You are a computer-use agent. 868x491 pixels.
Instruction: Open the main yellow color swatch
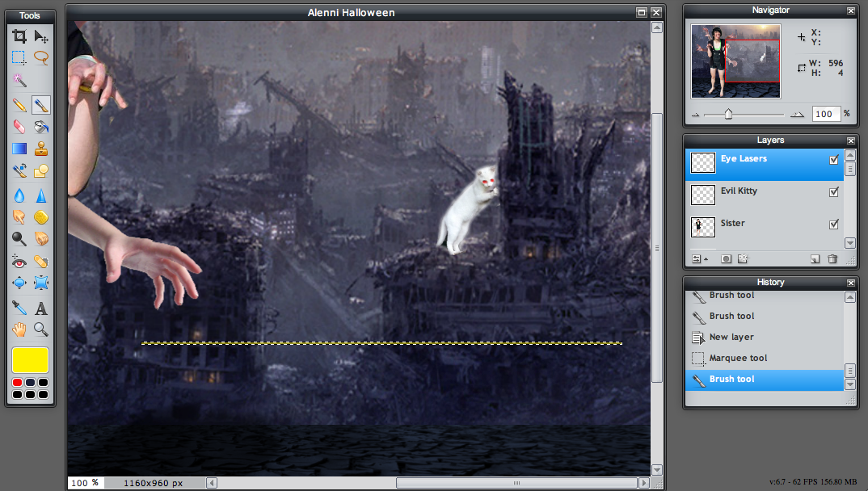[x=31, y=360]
